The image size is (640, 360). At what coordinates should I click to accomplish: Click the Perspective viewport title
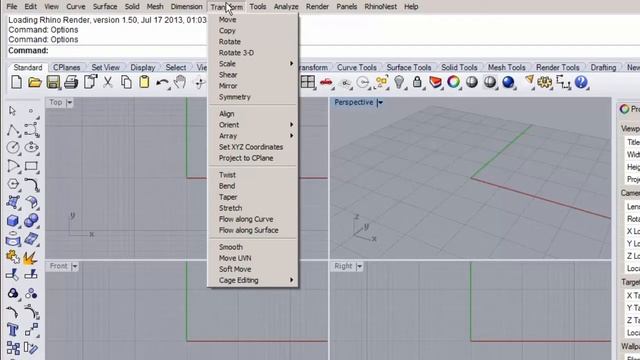point(353,102)
